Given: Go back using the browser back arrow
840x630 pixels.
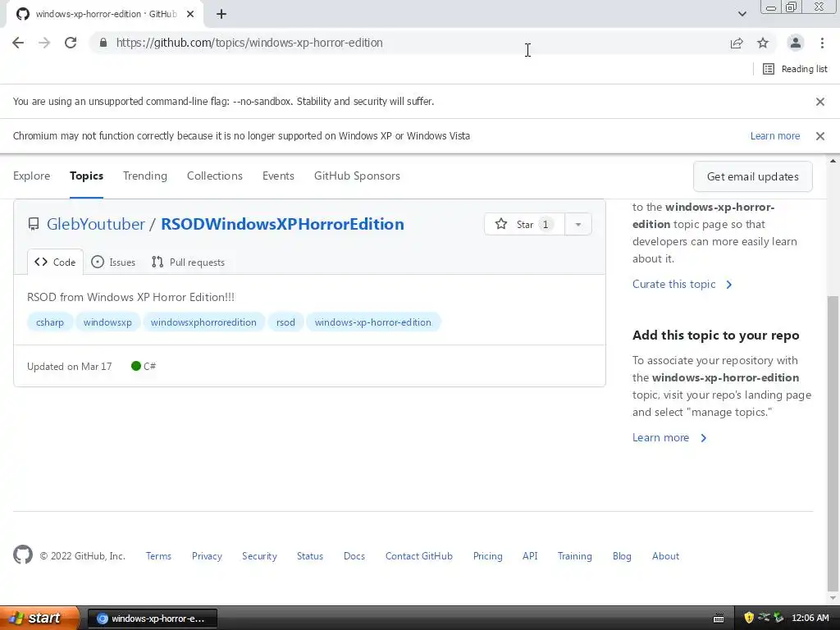Looking at the screenshot, I should coord(18,43).
